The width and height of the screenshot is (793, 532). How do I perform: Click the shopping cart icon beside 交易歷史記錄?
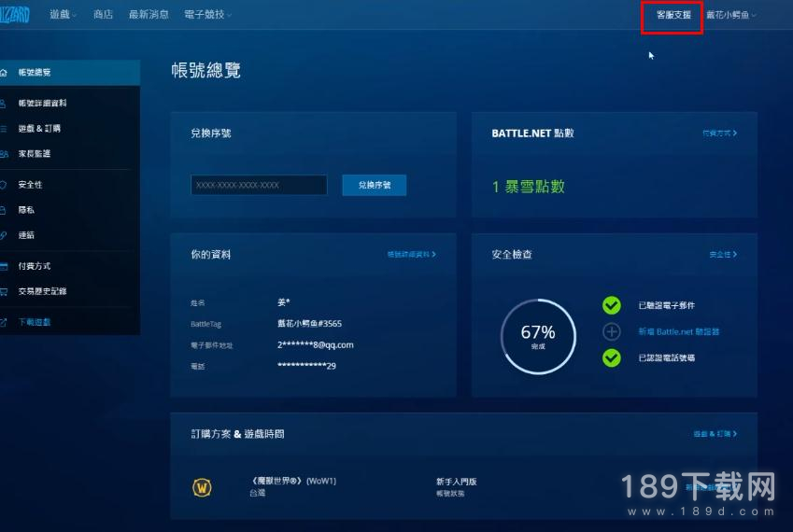tap(5, 291)
